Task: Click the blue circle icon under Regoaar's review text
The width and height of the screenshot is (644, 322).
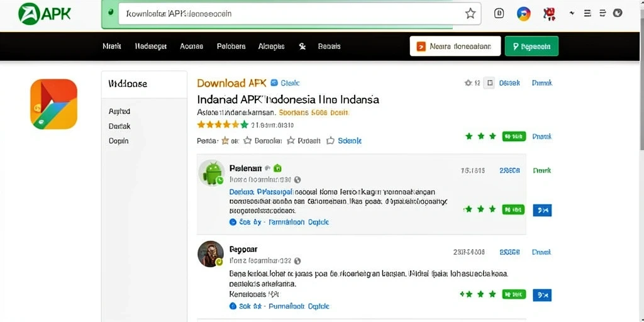Action: click(x=233, y=306)
